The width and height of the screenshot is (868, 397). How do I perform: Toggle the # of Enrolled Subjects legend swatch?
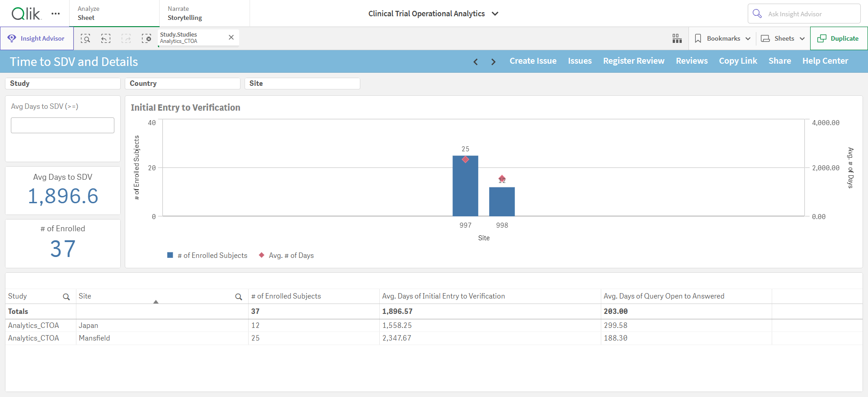click(x=170, y=255)
